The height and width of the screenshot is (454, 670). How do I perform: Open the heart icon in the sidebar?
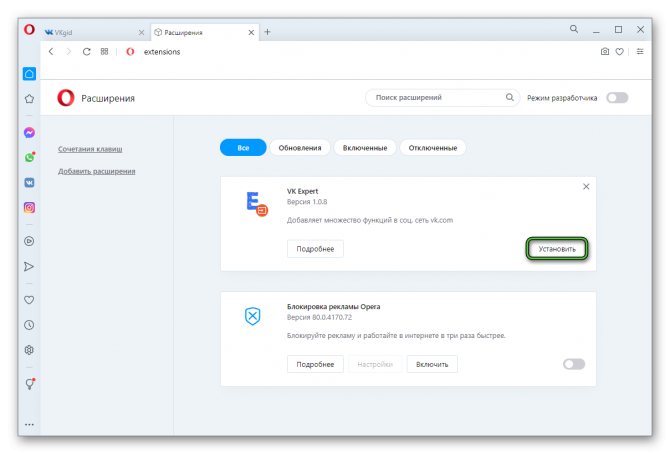[29, 300]
